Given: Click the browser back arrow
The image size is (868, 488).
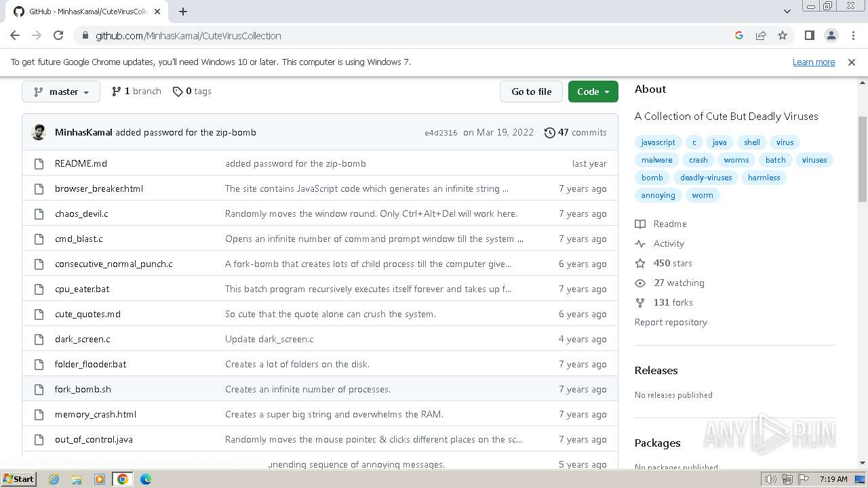Looking at the screenshot, I should tap(15, 35).
